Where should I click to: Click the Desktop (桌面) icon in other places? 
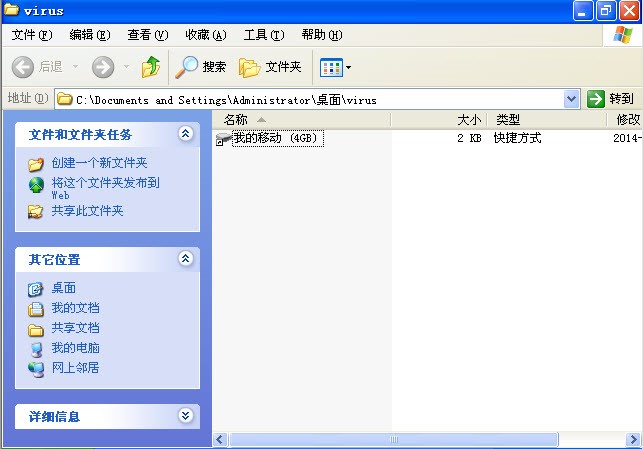[36, 289]
